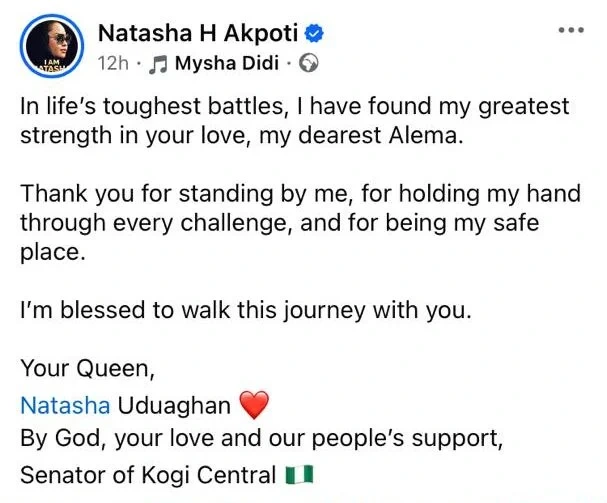607x503 pixels.
Task: Open the three-dot post options menu
Action: tap(569, 31)
